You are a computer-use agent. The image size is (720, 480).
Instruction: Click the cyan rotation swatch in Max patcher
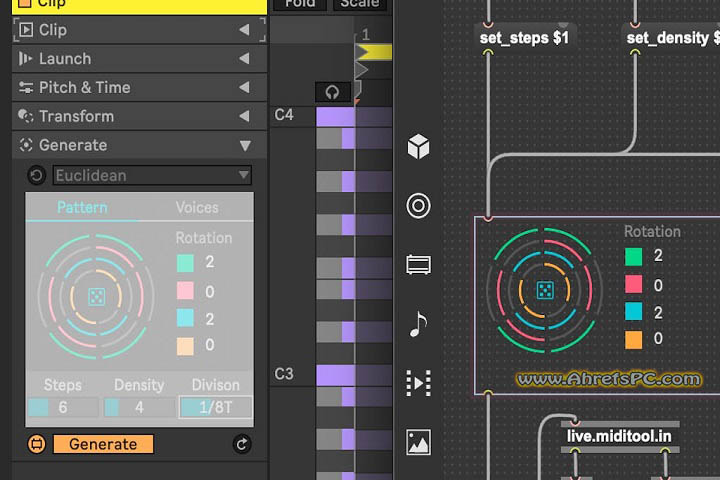(x=634, y=311)
